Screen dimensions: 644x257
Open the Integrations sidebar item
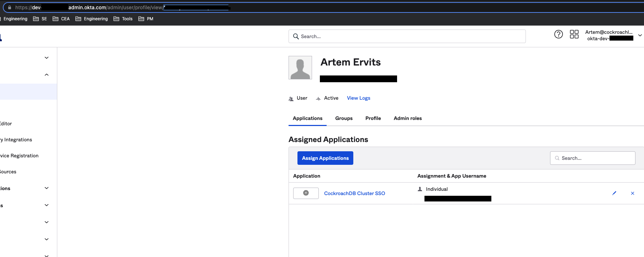[16, 140]
